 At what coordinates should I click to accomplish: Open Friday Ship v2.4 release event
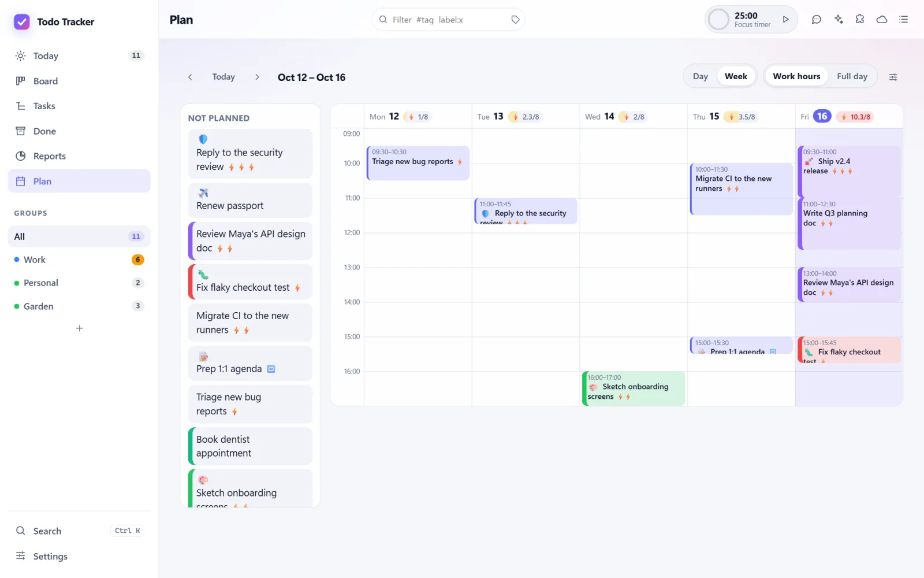pyautogui.click(x=849, y=171)
